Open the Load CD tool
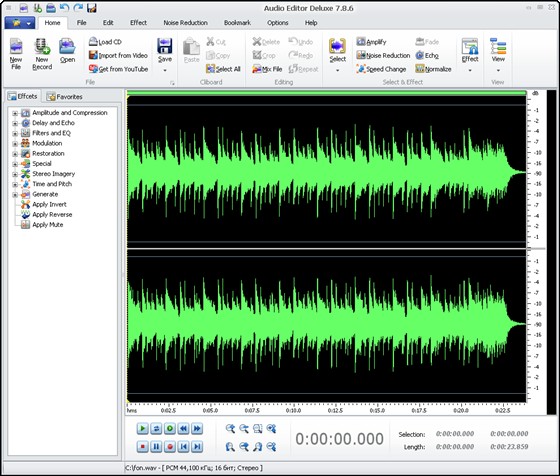The height and width of the screenshot is (476, 560). 105,42
